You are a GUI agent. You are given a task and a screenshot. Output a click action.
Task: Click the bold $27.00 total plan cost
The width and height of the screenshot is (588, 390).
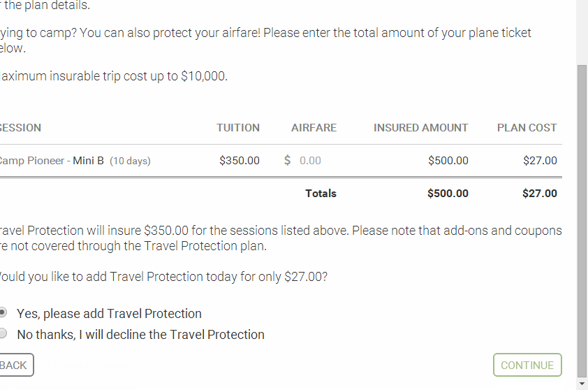[539, 194]
